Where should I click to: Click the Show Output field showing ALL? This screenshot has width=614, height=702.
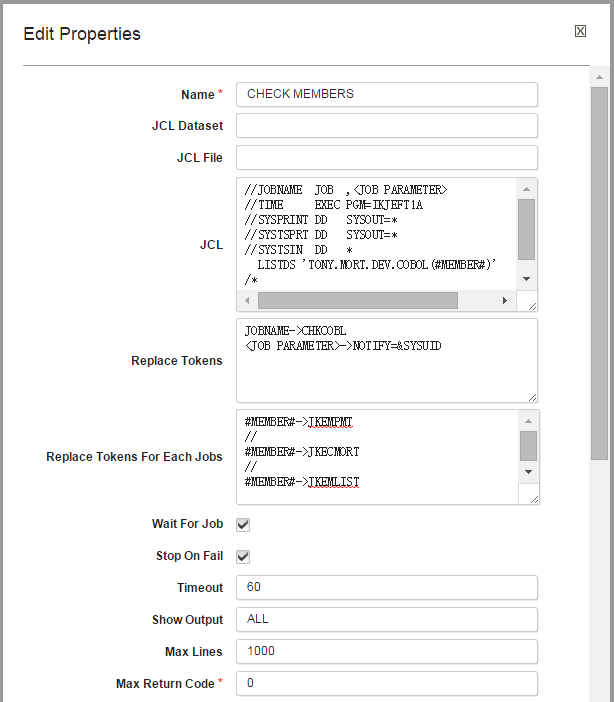coord(387,619)
